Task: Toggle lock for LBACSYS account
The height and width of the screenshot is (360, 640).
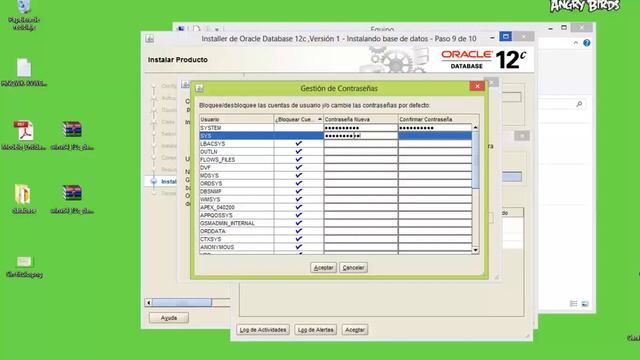Action: (x=299, y=144)
